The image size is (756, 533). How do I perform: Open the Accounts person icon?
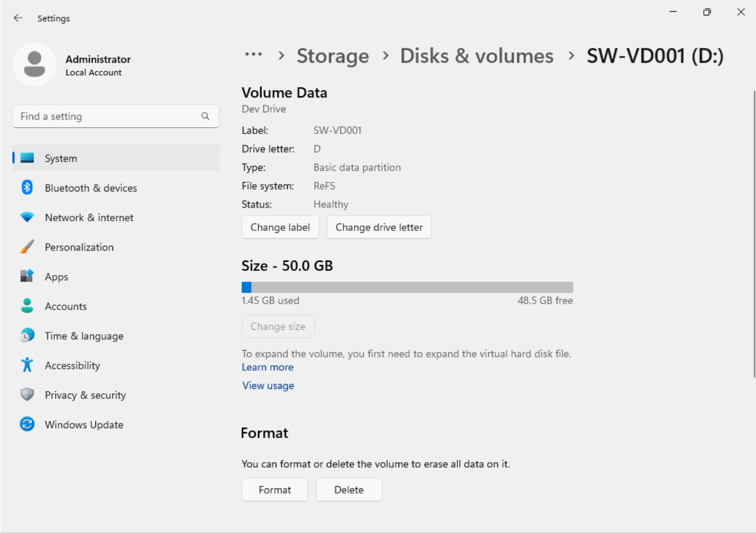point(27,306)
